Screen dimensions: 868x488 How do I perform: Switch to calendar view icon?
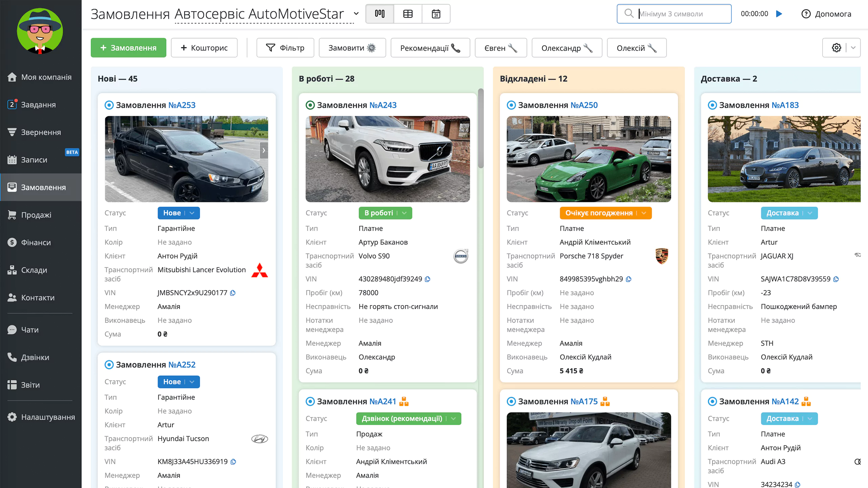point(436,14)
